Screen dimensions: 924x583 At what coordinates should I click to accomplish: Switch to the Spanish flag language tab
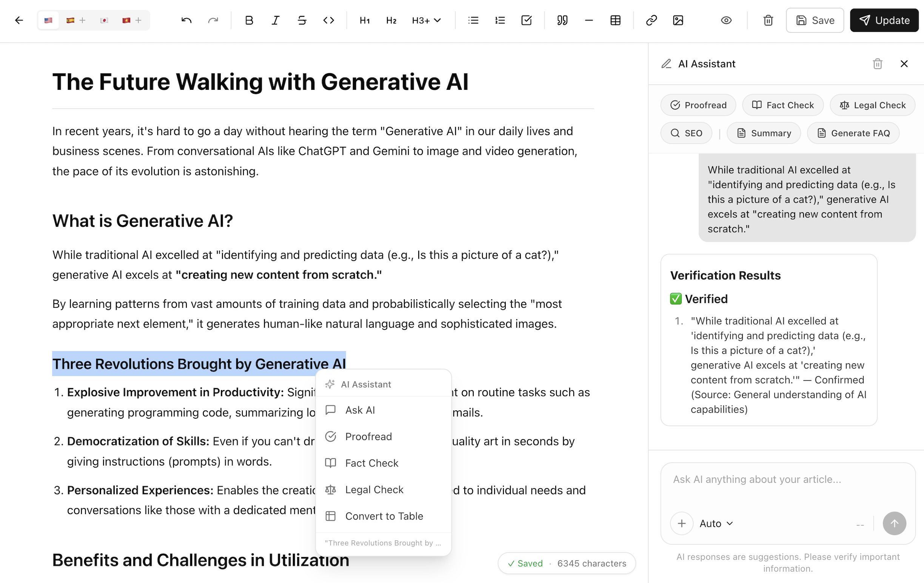click(x=70, y=20)
